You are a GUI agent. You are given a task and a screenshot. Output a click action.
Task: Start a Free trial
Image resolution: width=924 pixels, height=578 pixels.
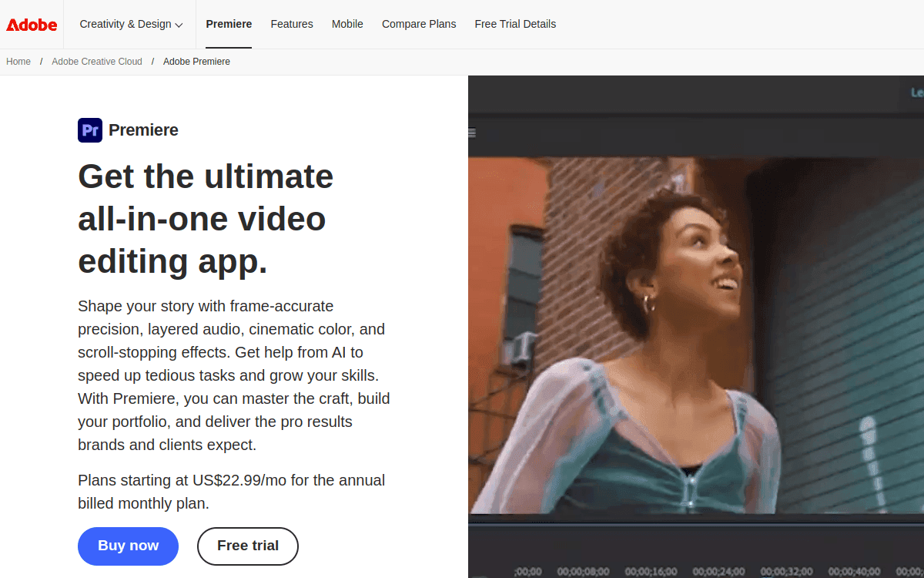(x=247, y=546)
